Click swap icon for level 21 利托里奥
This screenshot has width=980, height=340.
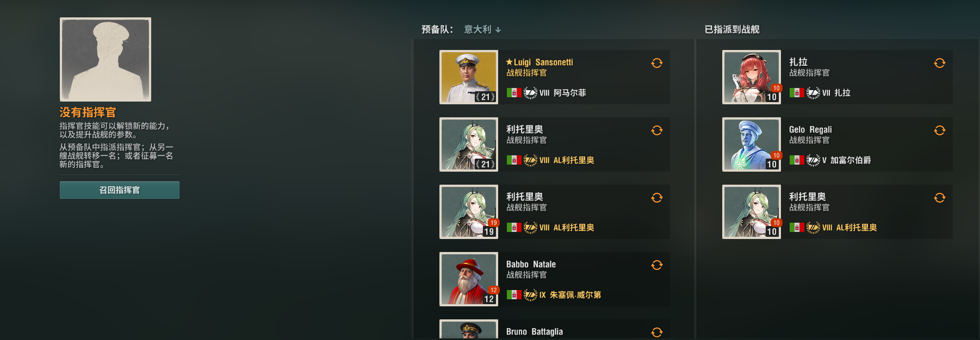coord(657,130)
